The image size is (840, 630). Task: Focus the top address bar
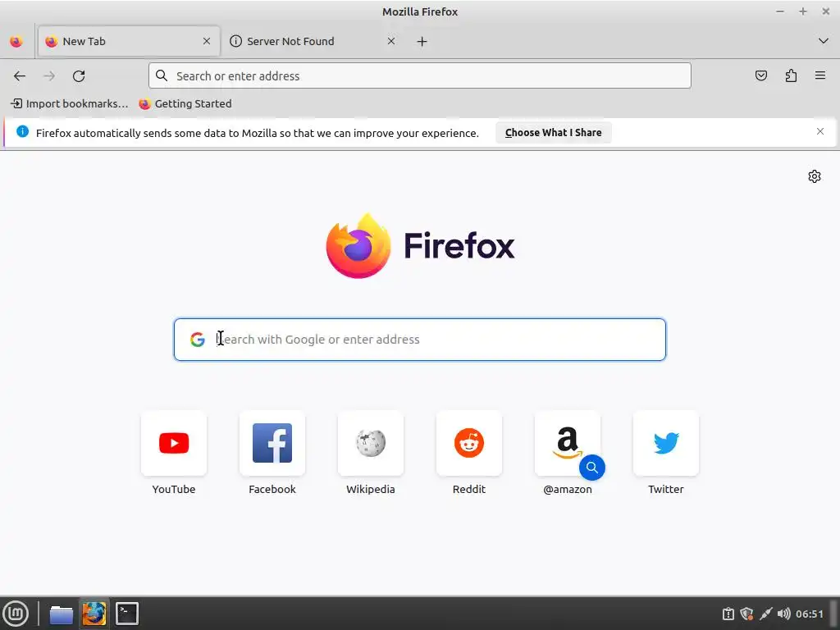pos(420,75)
